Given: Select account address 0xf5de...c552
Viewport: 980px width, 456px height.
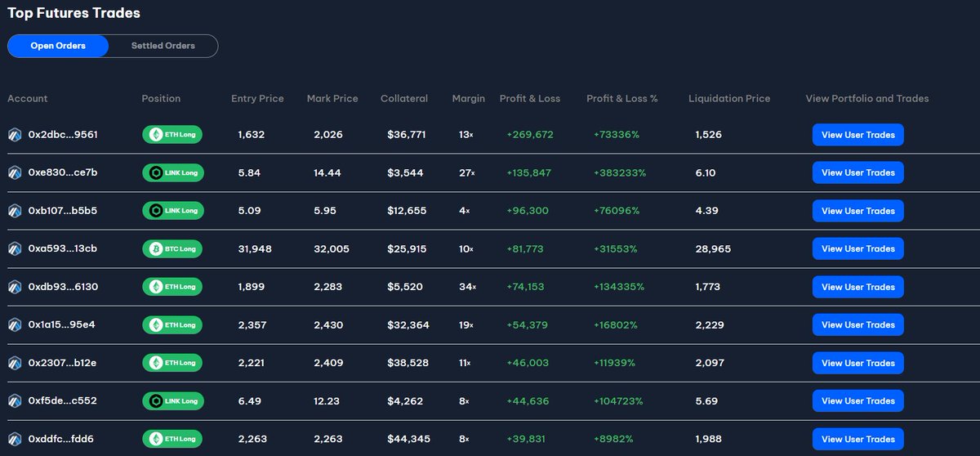Looking at the screenshot, I should [x=62, y=400].
